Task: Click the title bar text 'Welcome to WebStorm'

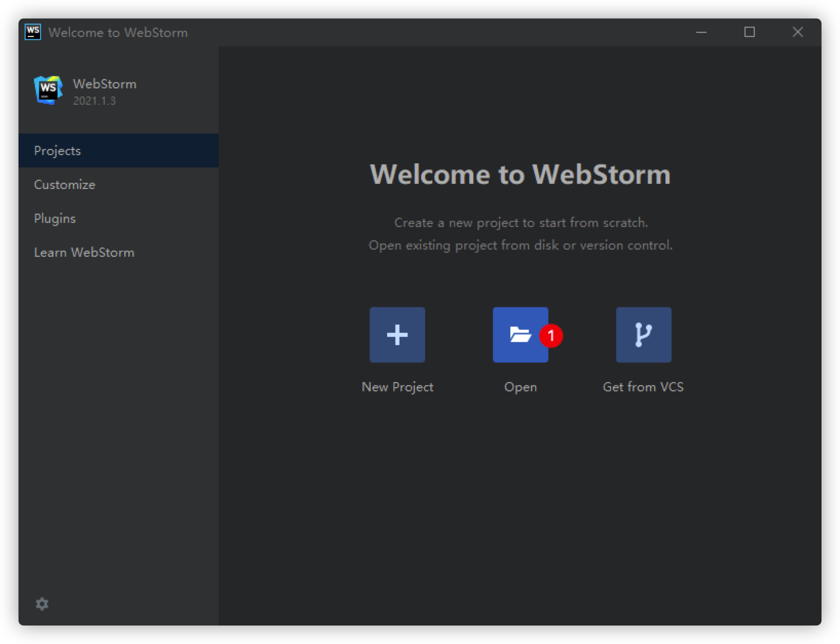Action: (118, 32)
